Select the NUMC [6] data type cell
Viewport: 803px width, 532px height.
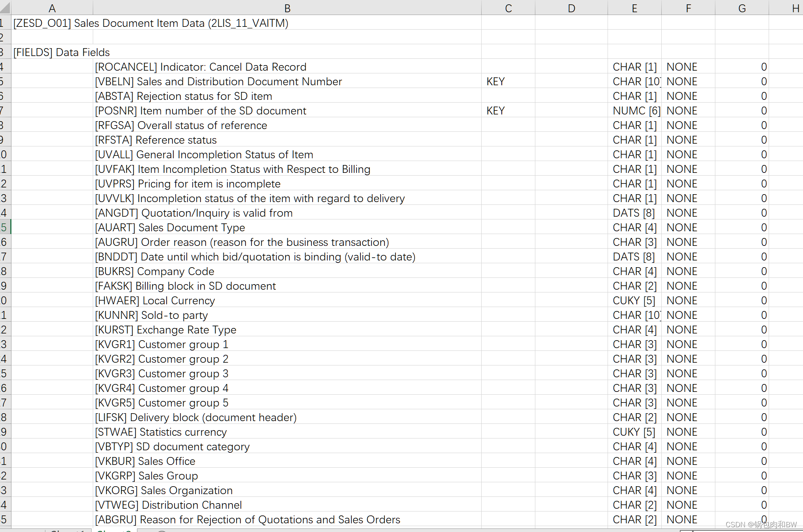click(634, 111)
